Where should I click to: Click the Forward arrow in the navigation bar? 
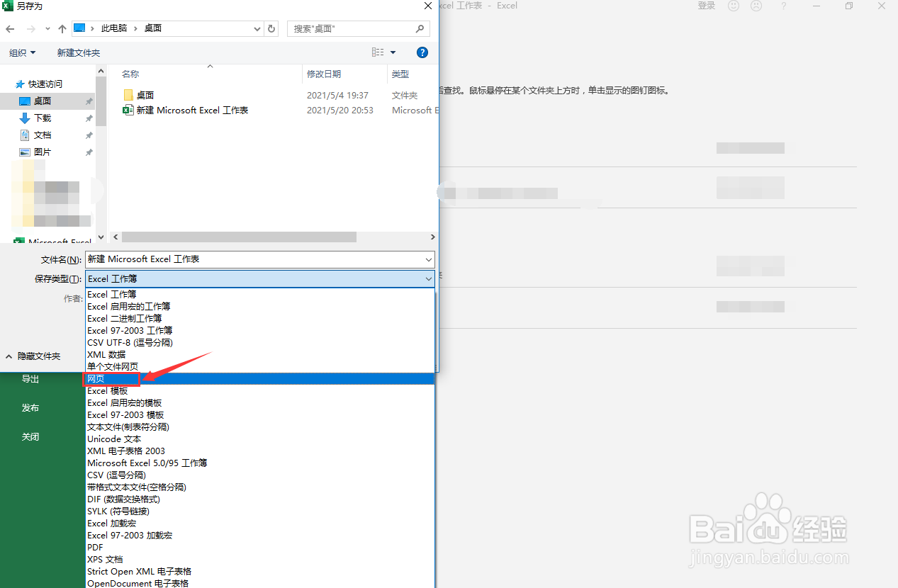(x=30, y=29)
